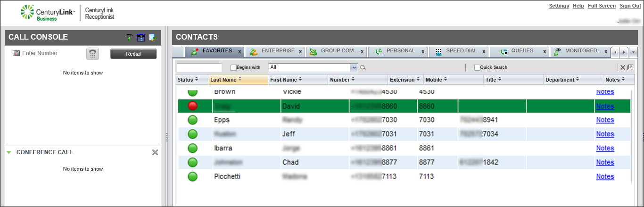Switch to the Monitored tab
The width and height of the screenshot is (644, 207).
tap(580, 51)
